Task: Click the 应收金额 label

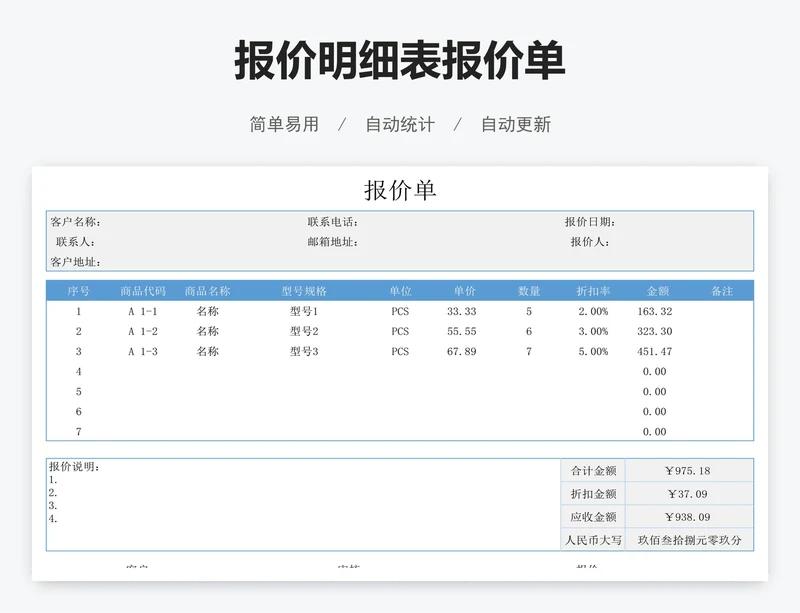Action: coord(593,517)
